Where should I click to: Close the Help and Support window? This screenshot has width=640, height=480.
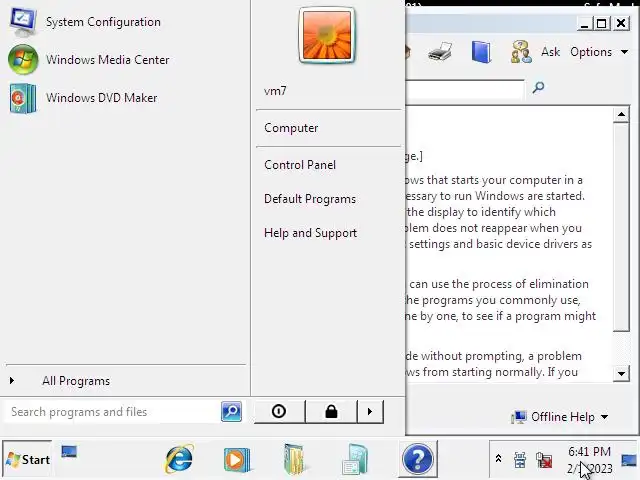tap(621, 23)
